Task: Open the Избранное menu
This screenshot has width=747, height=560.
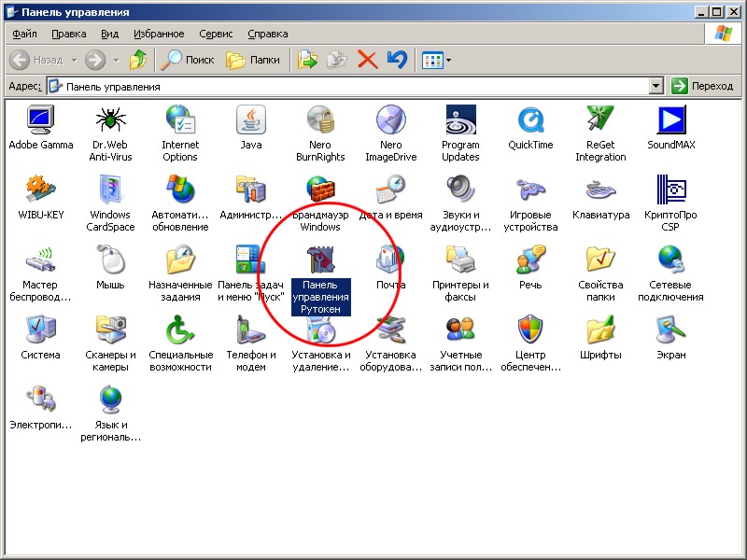Action: (x=159, y=34)
